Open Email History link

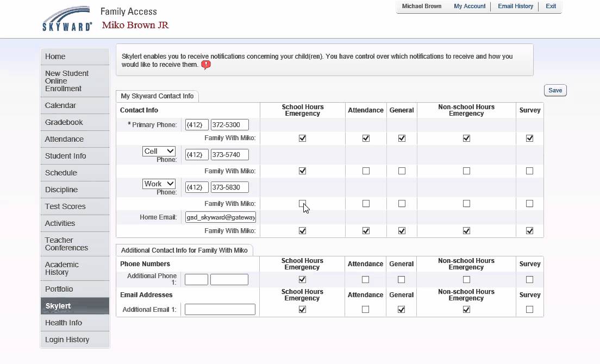tap(515, 6)
